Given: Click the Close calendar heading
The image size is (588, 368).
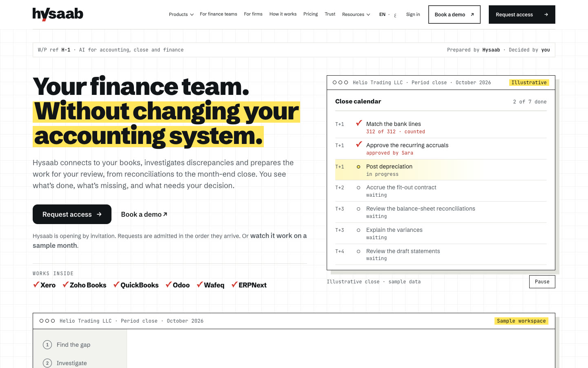Looking at the screenshot, I should (358, 101).
